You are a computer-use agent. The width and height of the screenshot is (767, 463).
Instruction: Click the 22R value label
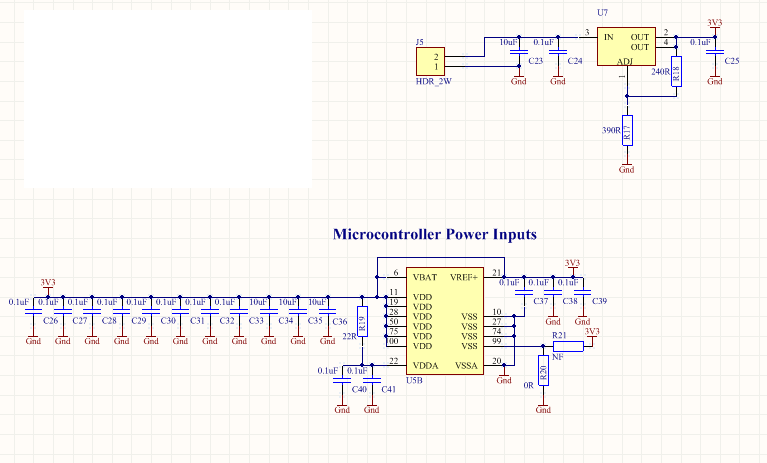pos(349,336)
